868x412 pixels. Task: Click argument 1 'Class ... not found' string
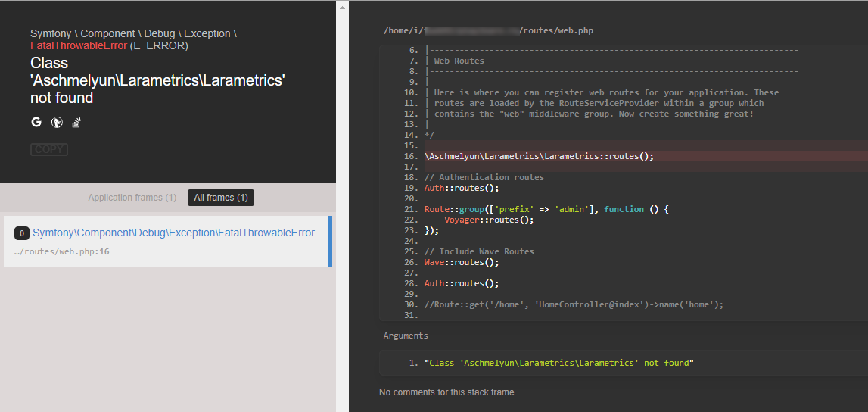[x=559, y=363]
